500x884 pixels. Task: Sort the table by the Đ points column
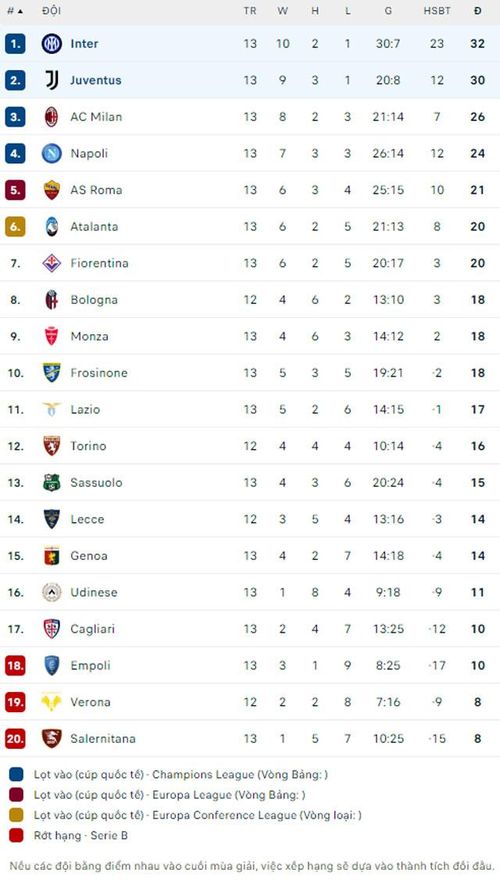coord(478,11)
